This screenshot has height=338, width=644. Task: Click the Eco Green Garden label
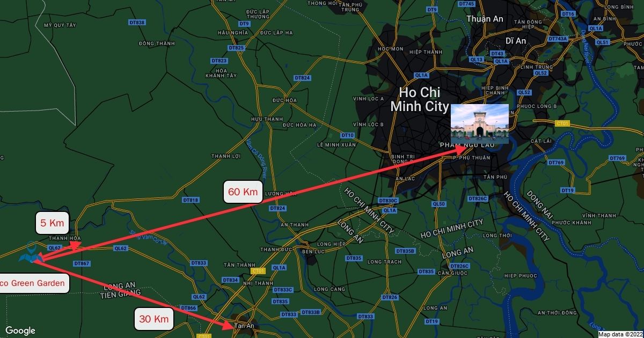(34, 283)
